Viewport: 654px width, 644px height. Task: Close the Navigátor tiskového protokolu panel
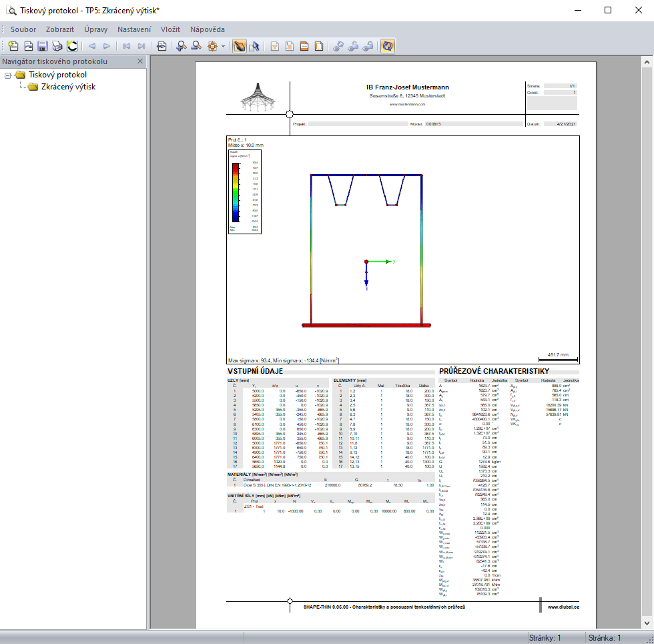(140, 61)
